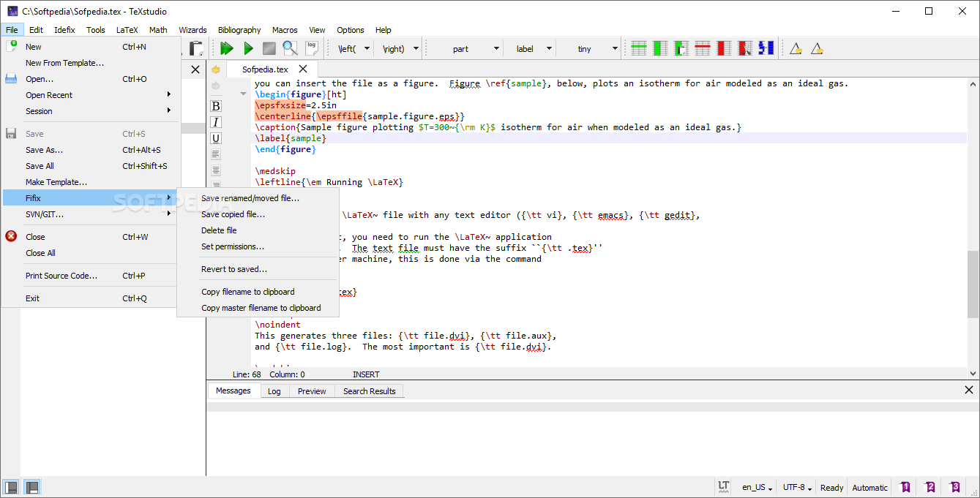Open the LaTeX menu in menu bar

[127, 30]
